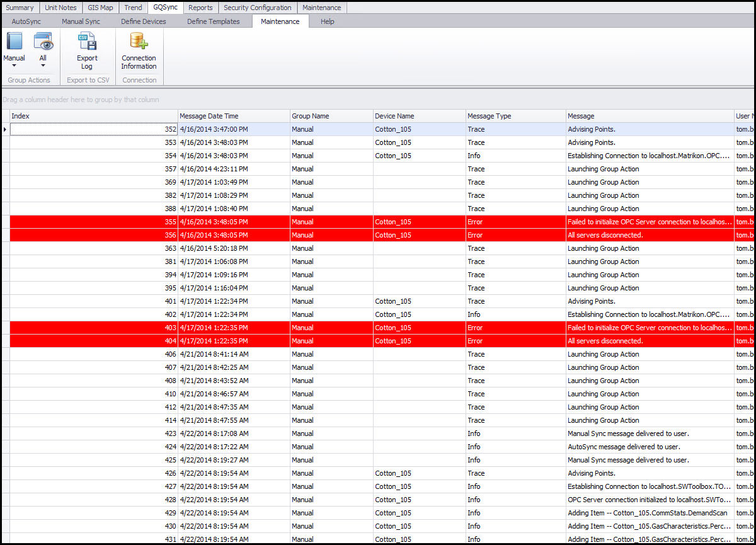756x545 pixels.
Task: Go to the Define Devices tab
Action: (x=143, y=21)
